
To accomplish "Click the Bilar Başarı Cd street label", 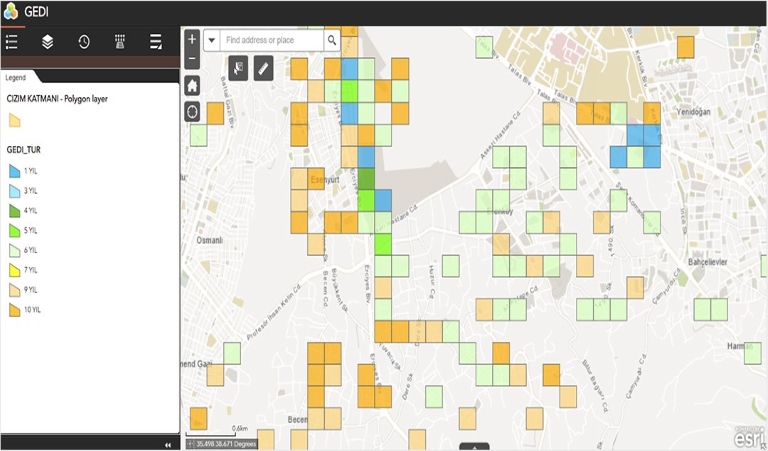I will tap(595, 386).
